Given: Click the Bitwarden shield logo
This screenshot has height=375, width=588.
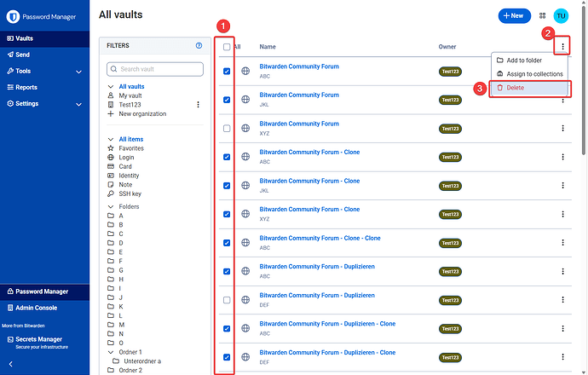Looking at the screenshot, I should point(13,16).
